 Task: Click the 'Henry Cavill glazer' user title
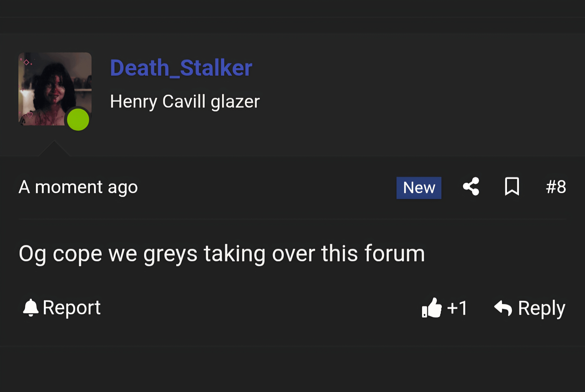tap(185, 102)
